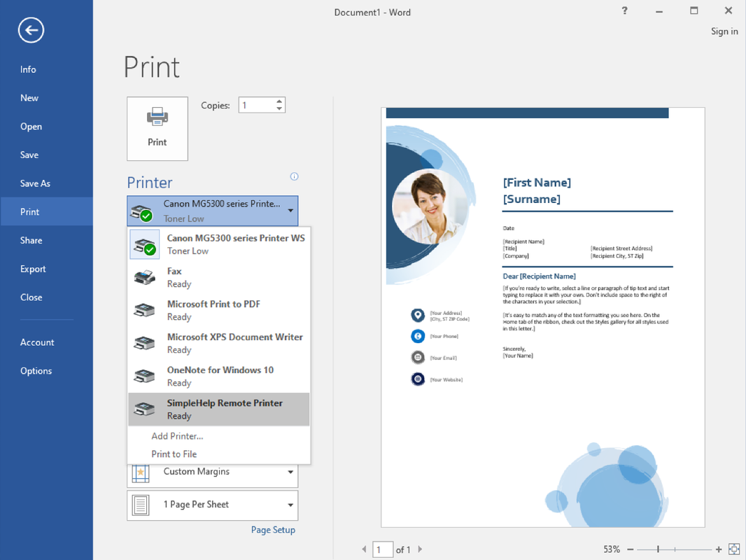The height and width of the screenshot is (560, 746).
Task: Click the SimpleHelp Remote Printer icon
Action: click(x=145, y=409)
